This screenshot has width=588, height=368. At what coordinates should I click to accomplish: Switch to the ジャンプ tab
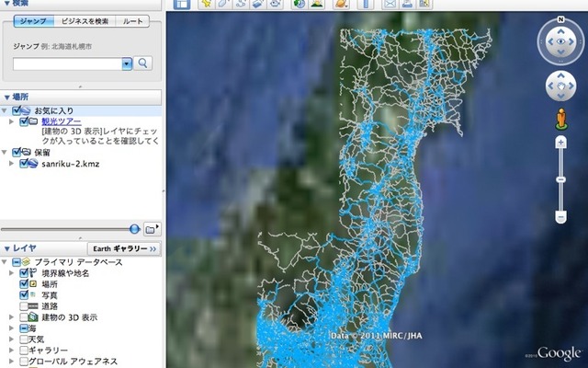(33, 21)
